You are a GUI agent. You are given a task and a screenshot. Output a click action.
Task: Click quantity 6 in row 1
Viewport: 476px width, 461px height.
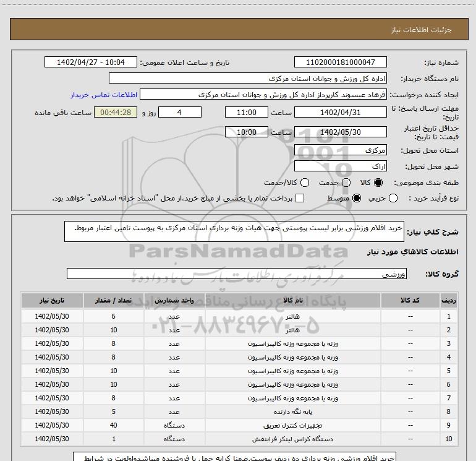coord(114,316)
